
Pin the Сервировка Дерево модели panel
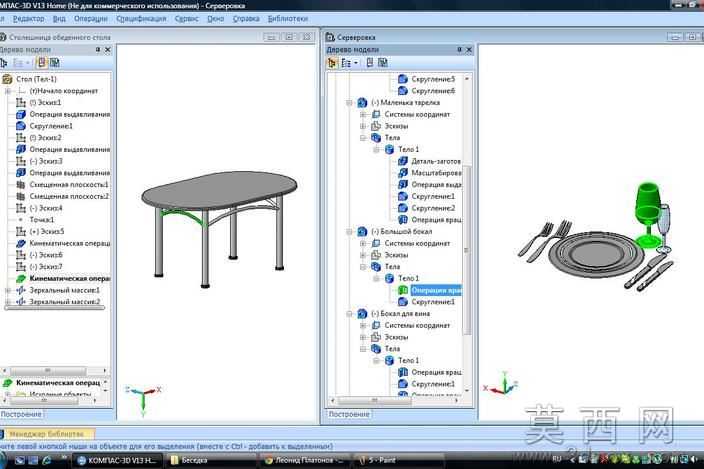[x=459, y=49]
